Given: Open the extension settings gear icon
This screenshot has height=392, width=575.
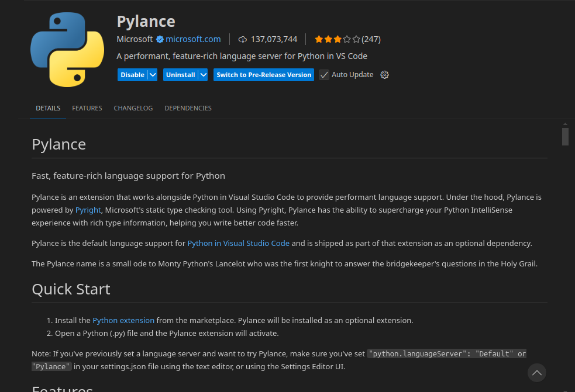Looking at the screenshot, I should [384, 75].
